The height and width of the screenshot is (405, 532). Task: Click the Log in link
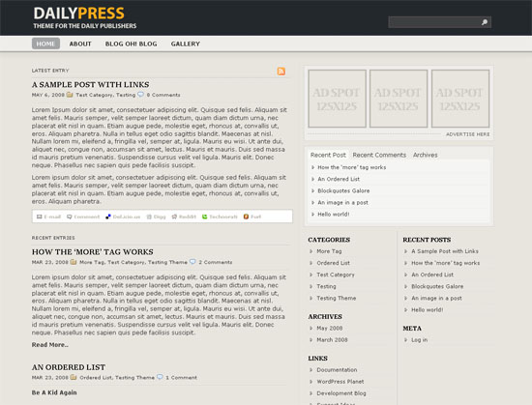[x=420, y=340]
